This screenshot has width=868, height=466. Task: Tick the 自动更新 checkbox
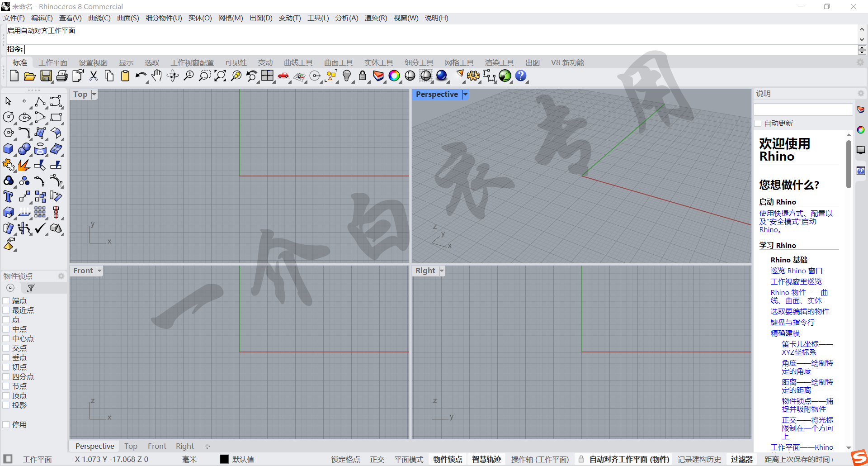click(x=758, y=124)
